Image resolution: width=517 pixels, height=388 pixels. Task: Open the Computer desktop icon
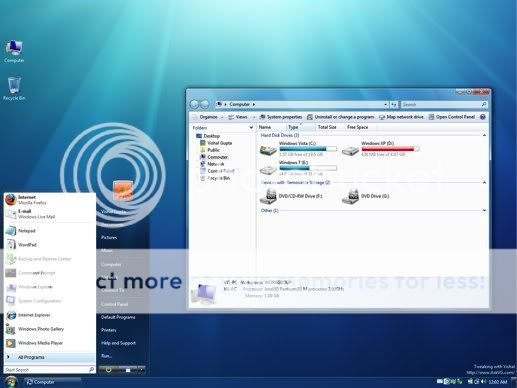[14, 51]
